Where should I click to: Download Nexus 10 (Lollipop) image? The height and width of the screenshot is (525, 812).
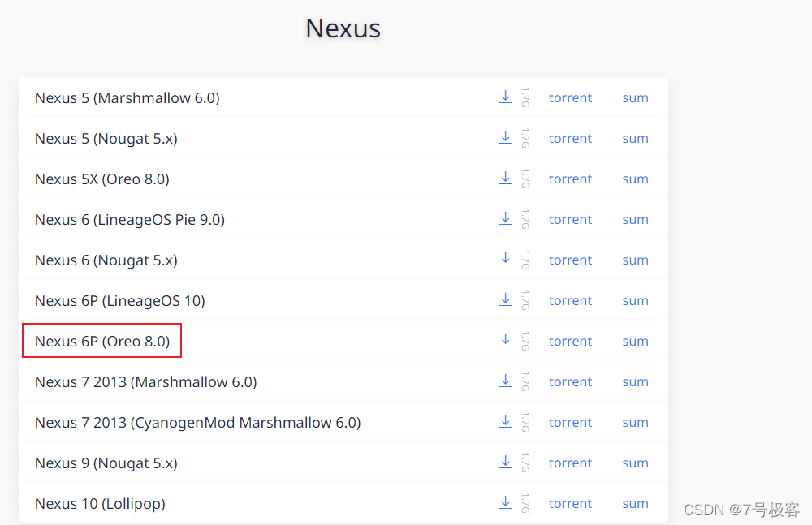pyautogui.click(x=505, y=502)
